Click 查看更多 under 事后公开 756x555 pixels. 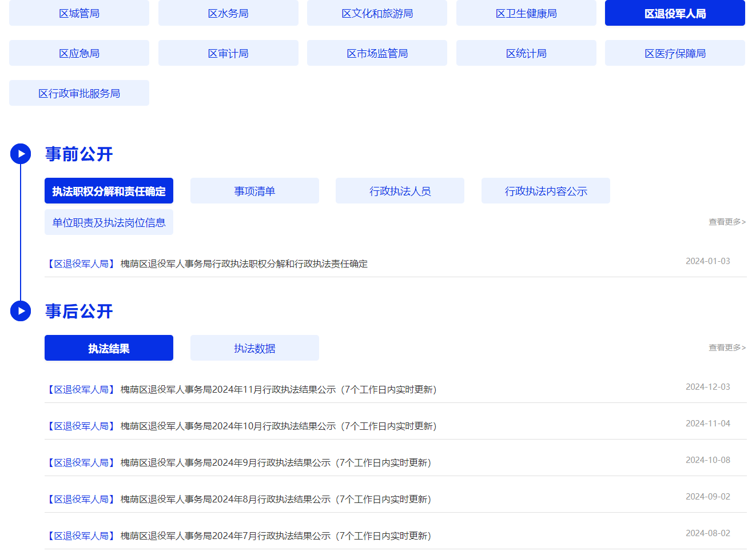coord(727,348)
